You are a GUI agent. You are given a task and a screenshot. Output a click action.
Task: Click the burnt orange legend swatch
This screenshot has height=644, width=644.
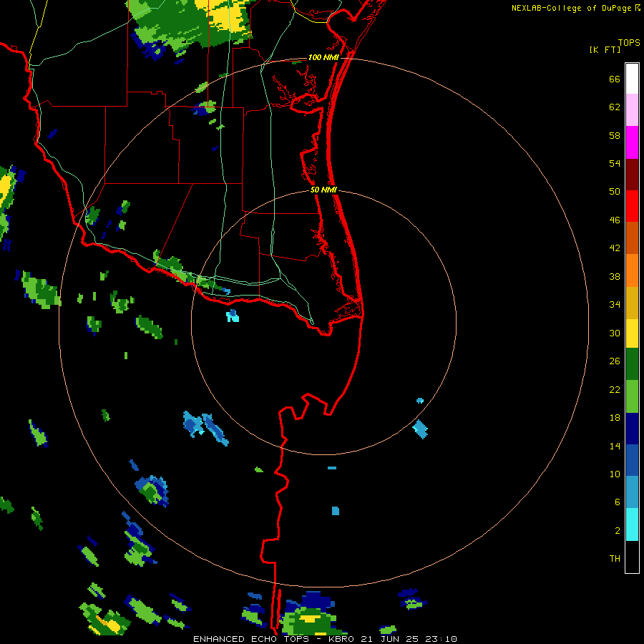(x=632, y=238)
